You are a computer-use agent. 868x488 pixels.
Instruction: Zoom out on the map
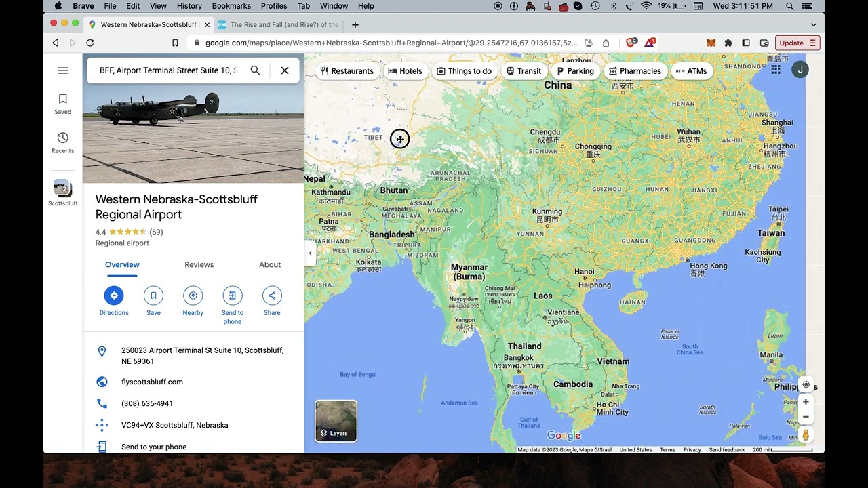pos(806,417)
